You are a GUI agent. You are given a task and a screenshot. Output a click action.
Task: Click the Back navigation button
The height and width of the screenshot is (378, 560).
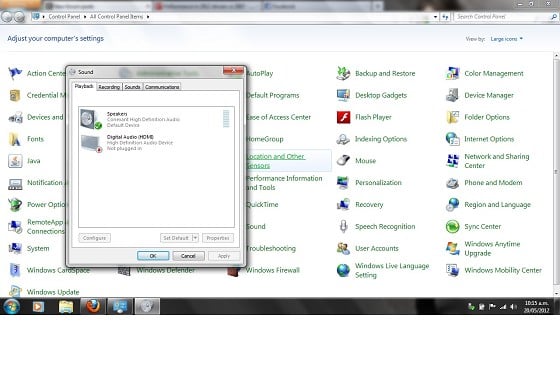click(x=6, y=16)
